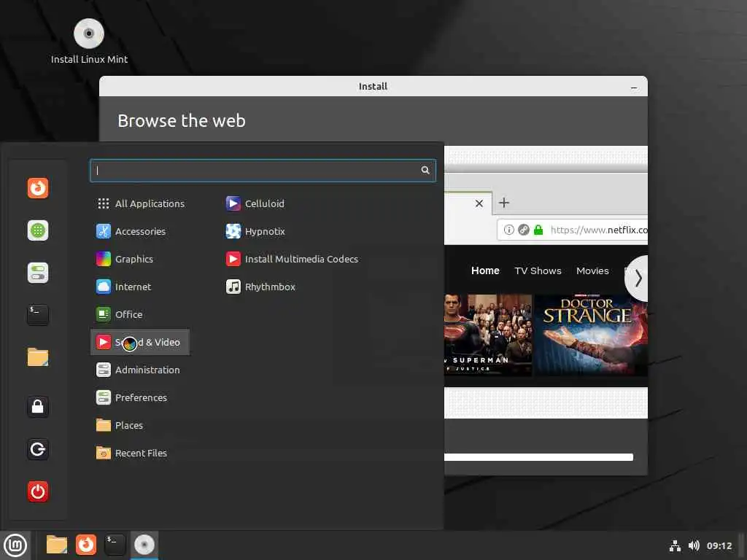
Task: Click the red Quit power icon
Action: 38,491
